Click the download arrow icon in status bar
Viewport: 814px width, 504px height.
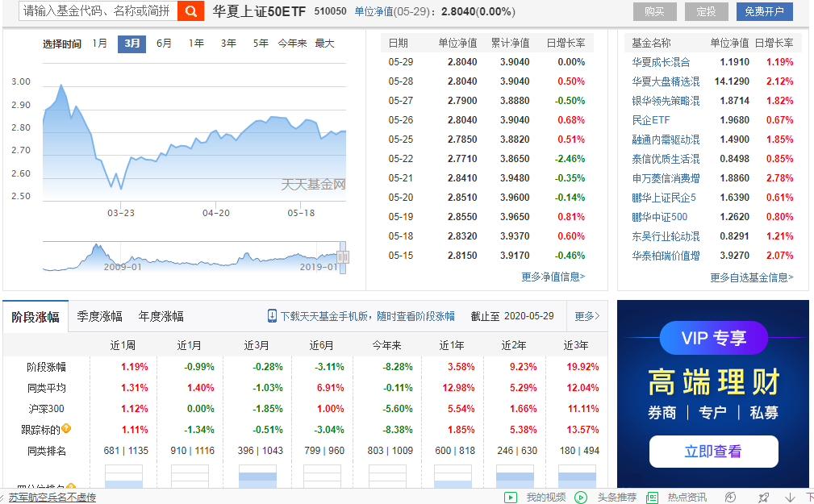[790, 498]
